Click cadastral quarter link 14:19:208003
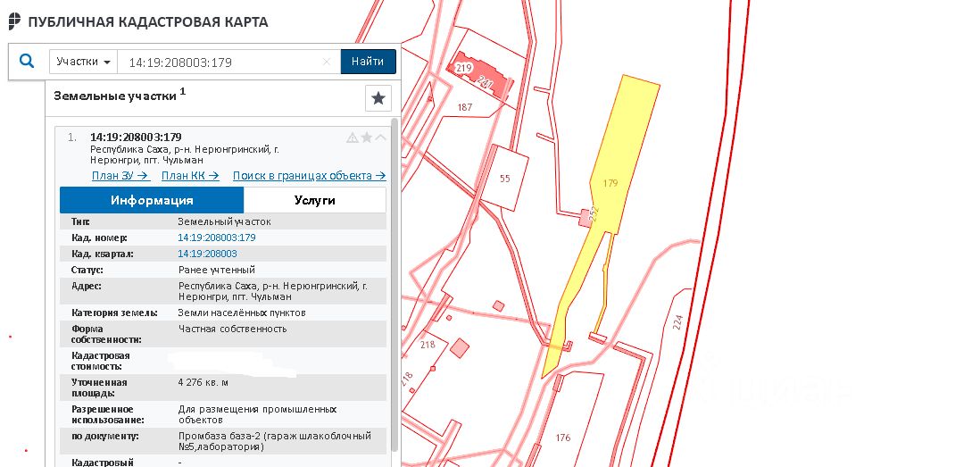Screen dimensions: 980x467 pos(207,254)
